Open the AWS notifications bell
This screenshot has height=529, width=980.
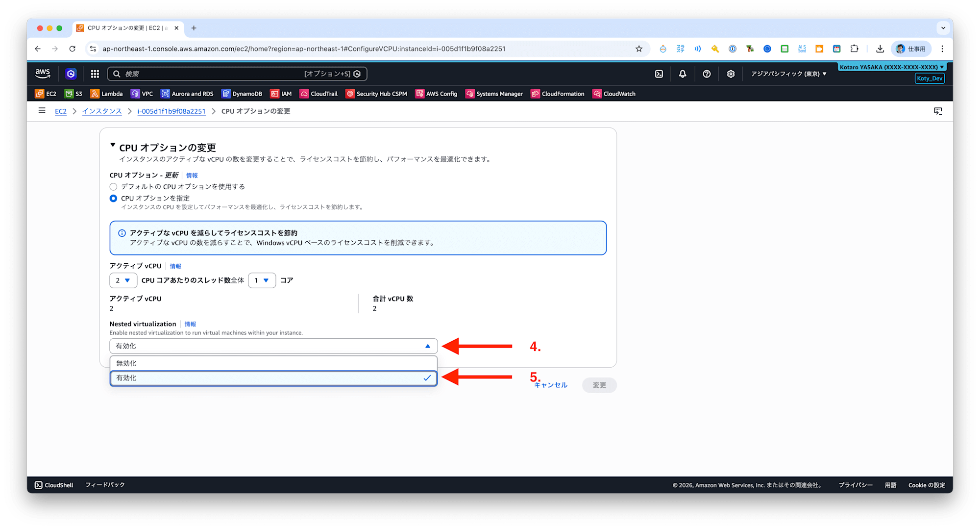(x=682, y=74)
